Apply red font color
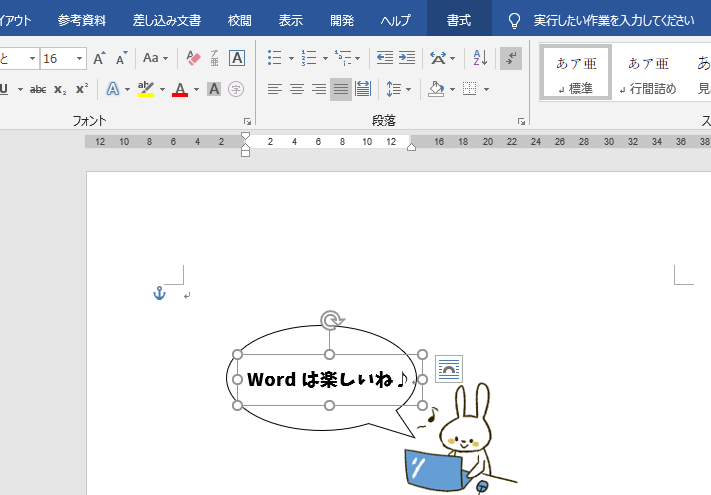The height and width of the screenshot is (495, 711). [x=180, y=89]
